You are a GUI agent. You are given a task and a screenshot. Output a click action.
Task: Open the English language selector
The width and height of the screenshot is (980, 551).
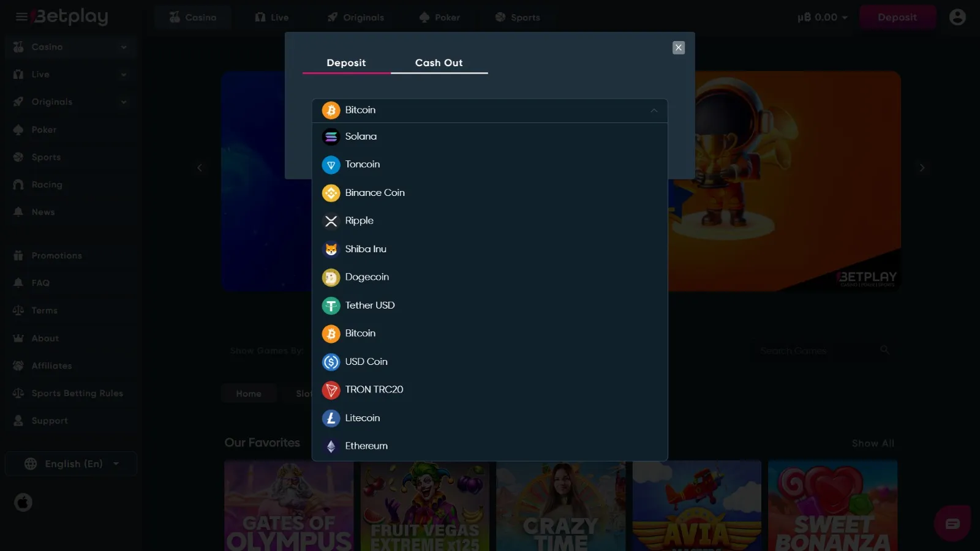[x=71, y=464]
